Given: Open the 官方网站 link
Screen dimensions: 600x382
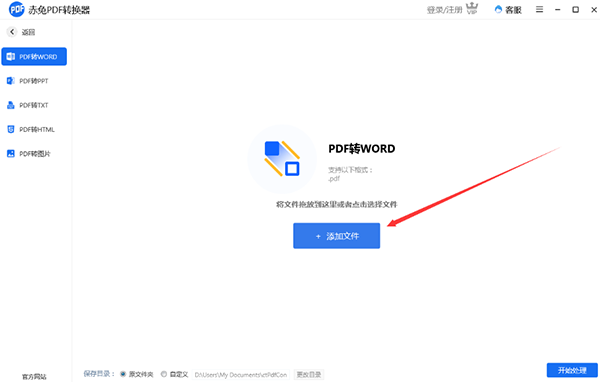Looking at the screenshot, I should [x=34, y=377].
